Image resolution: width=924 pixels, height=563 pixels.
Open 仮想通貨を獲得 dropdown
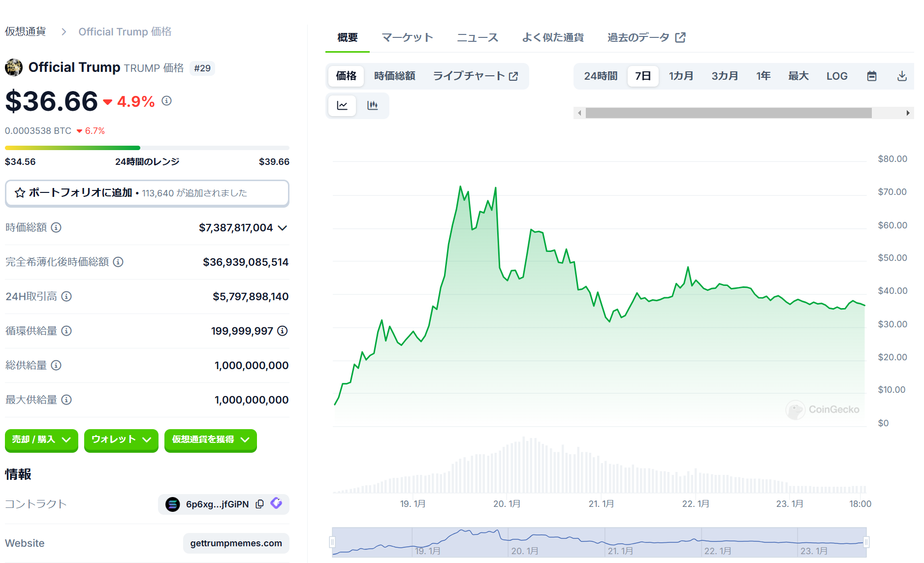click(x=211, y=440)
